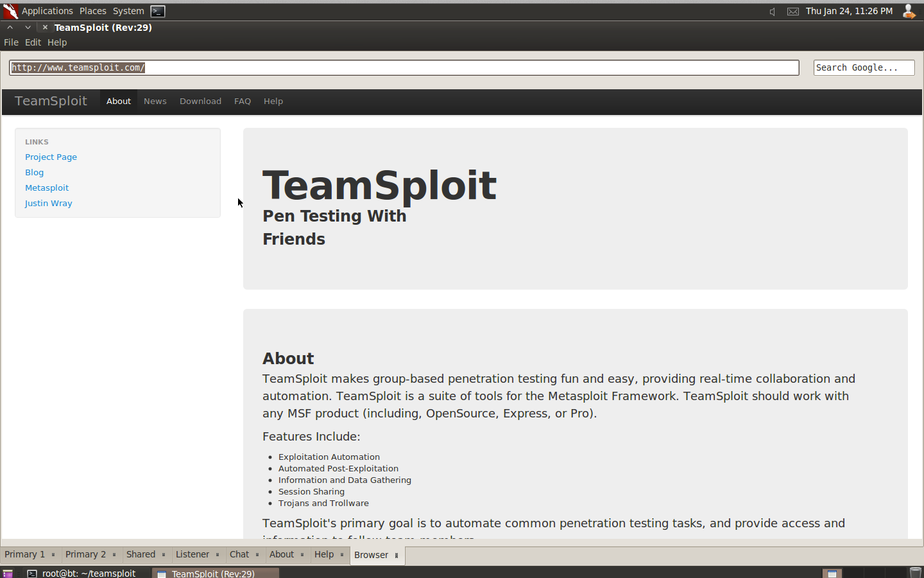
Task: Open the Help menu in menu bar
Action: [57, 42]
